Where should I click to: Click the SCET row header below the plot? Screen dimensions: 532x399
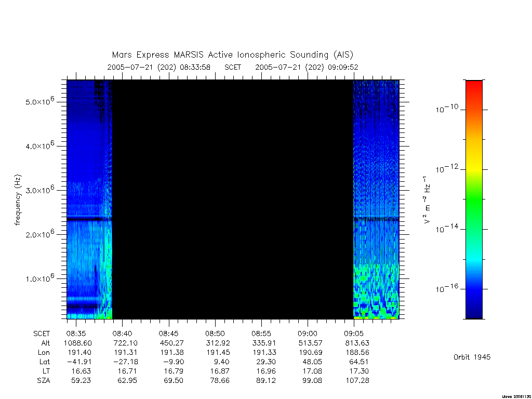42,334
